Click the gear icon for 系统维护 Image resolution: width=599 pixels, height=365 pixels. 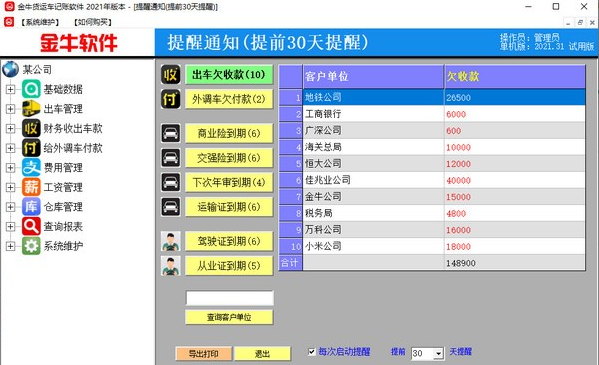pyautogui.click(x=31, y=246)
